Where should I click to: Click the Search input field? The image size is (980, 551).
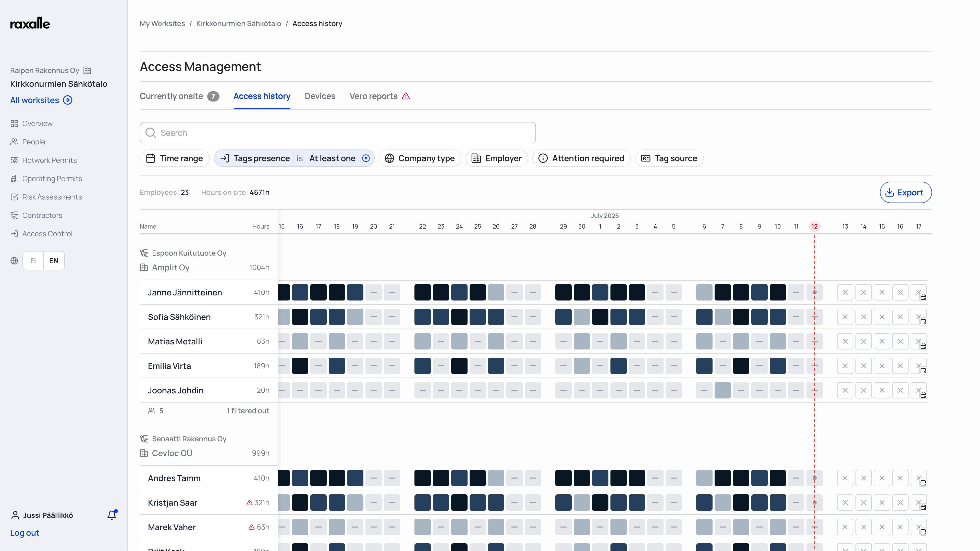[x=338, y=133]
